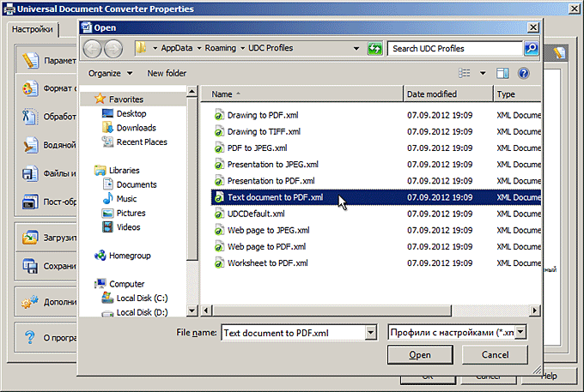Image resolution: width=584 pixels, height=392 pixels.
Task: Click the search magnifier icon
Action: [x=531, y=48]
